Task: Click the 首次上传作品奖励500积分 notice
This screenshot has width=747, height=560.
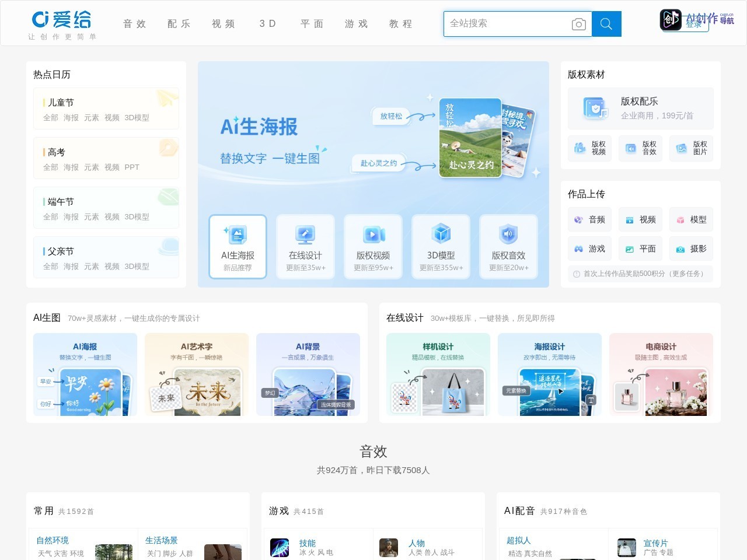Action: point(640,274)
